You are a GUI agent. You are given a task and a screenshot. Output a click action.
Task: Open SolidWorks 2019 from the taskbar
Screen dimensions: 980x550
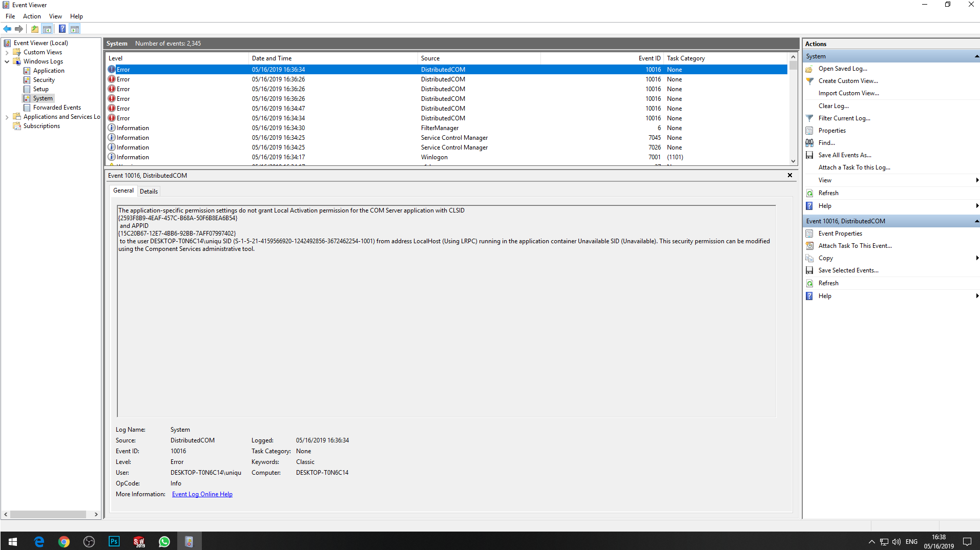[139, 541]
